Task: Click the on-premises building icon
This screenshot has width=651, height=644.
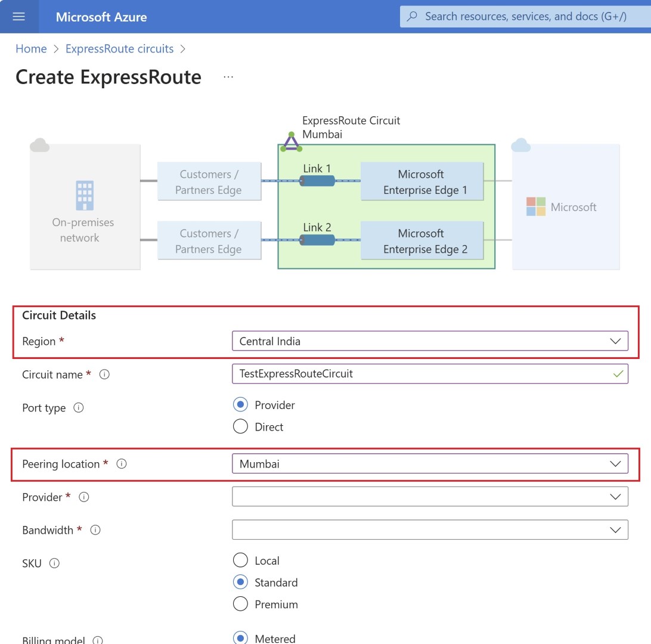Action: (x=85, y=195)
